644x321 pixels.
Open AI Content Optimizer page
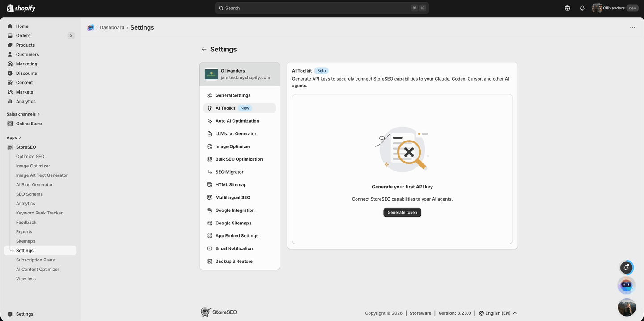[38, 269]
